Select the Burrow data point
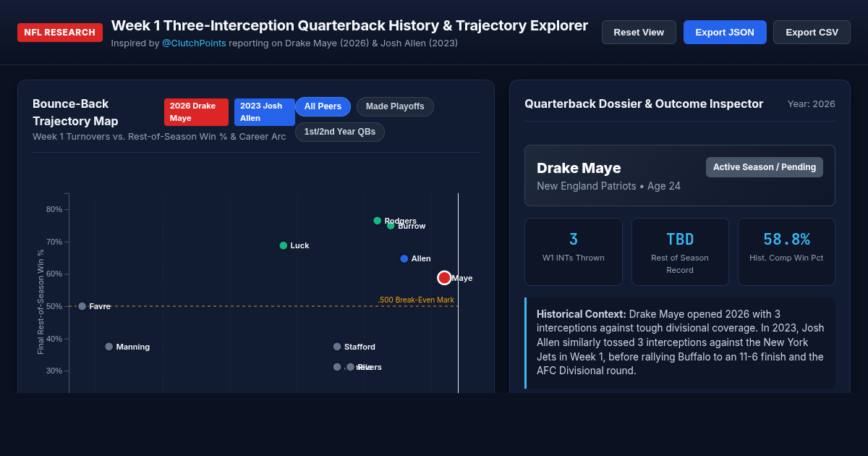This screenshot has width=868, height=456. (391, 226)
